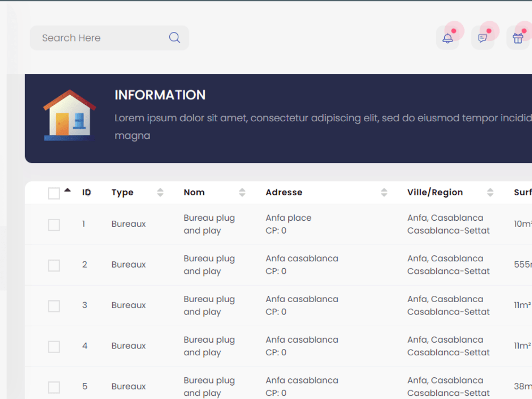Check the checkbox for row ID 3

point(54,306)
